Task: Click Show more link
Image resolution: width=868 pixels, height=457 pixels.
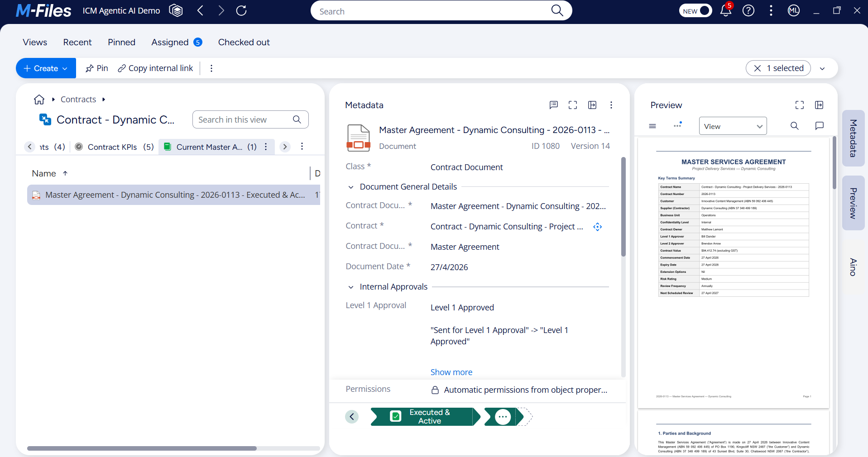Action: tap(451, 372)
